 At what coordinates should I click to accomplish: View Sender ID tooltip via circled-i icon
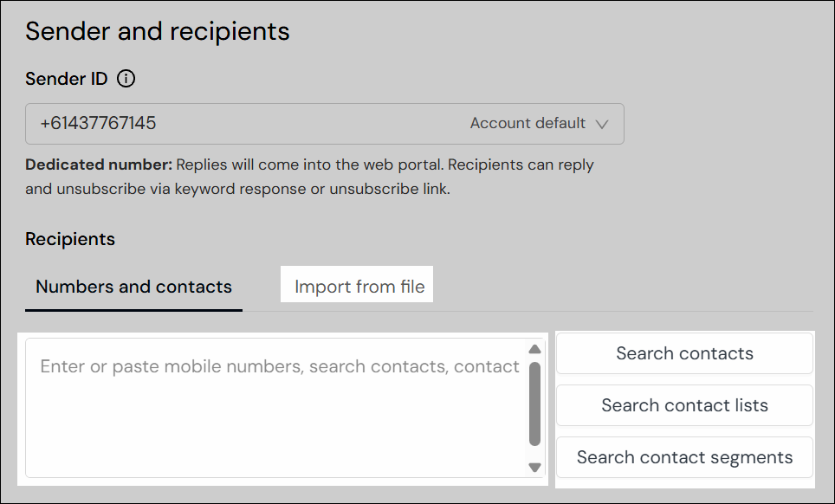(x=126, y=79)
